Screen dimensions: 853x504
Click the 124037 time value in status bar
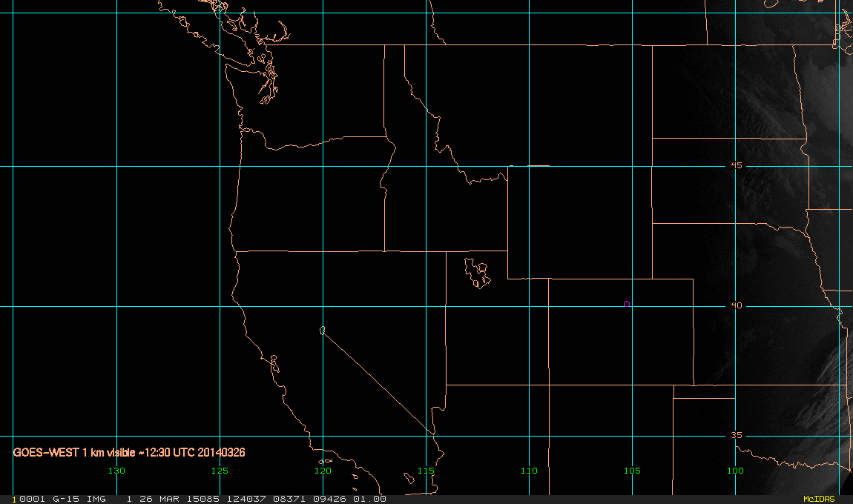tap(246, 499)
